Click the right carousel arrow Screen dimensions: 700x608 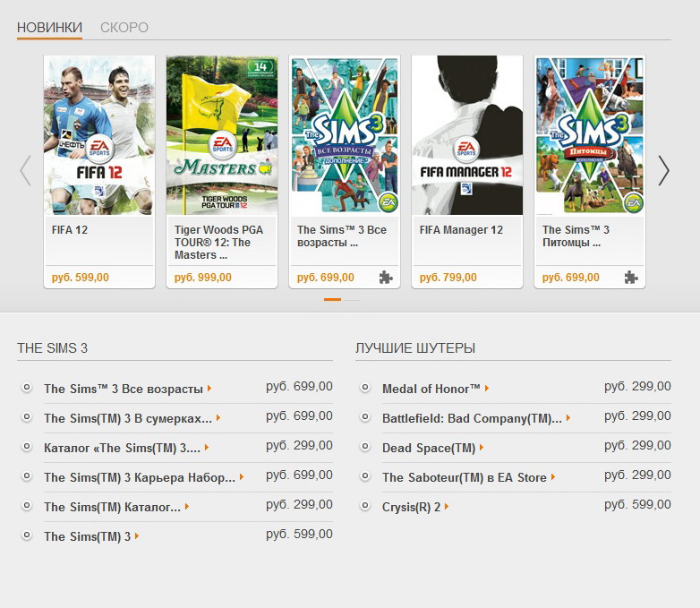pos(663,170)
